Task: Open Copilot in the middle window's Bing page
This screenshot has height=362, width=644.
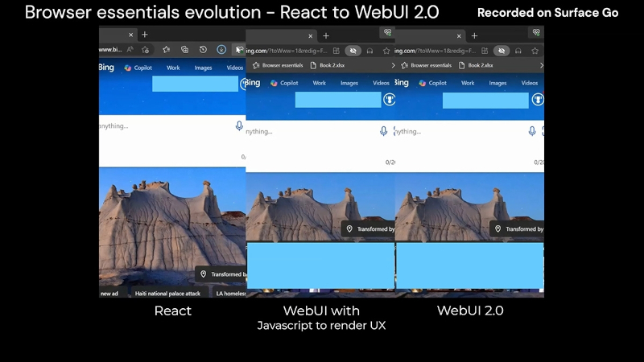Action: [284, 83]
